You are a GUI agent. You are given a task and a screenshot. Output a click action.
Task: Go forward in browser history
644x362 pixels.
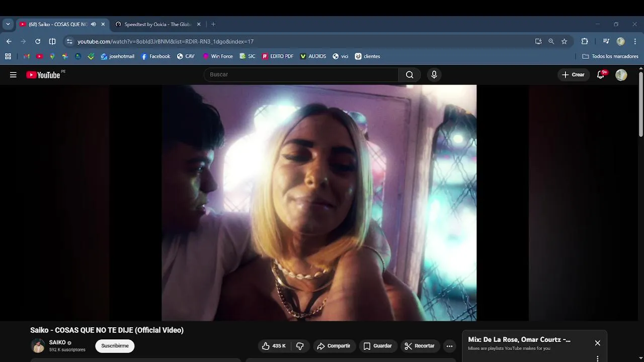(x=23, y=41)
